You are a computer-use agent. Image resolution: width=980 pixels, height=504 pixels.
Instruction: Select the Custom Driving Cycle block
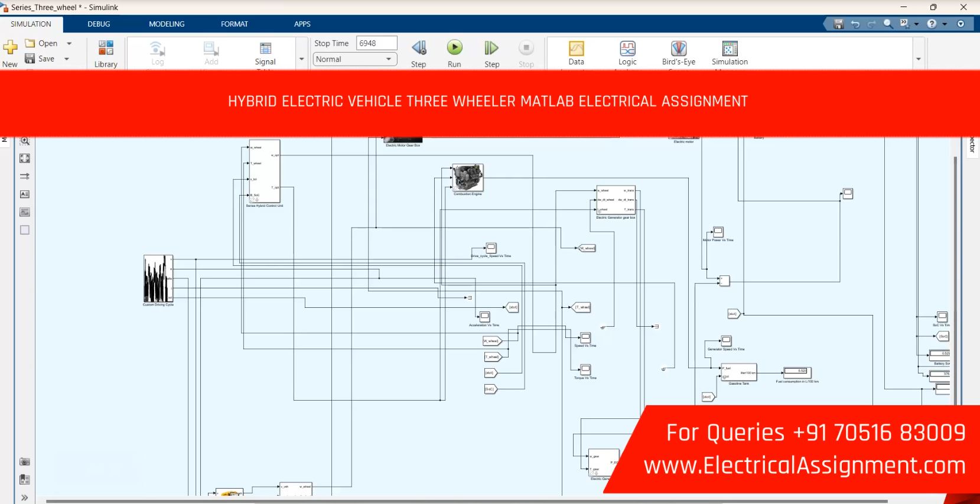click(158, 278)
